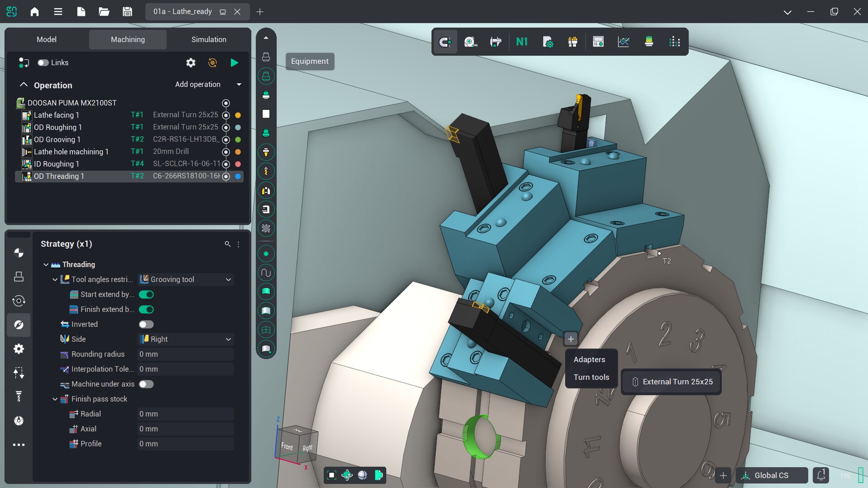This screenshot has width=868, height=488.
Task: Collapse Finish pass stock group
Action: [55, 399]
